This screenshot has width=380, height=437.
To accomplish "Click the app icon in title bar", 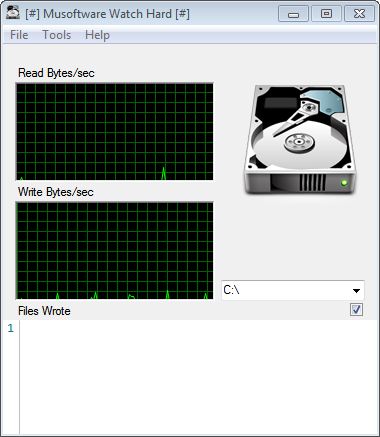I will (13, 13).
